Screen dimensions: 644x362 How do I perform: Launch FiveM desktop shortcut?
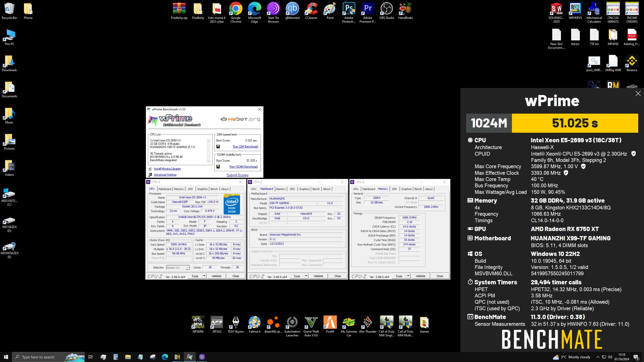point(330,325)
